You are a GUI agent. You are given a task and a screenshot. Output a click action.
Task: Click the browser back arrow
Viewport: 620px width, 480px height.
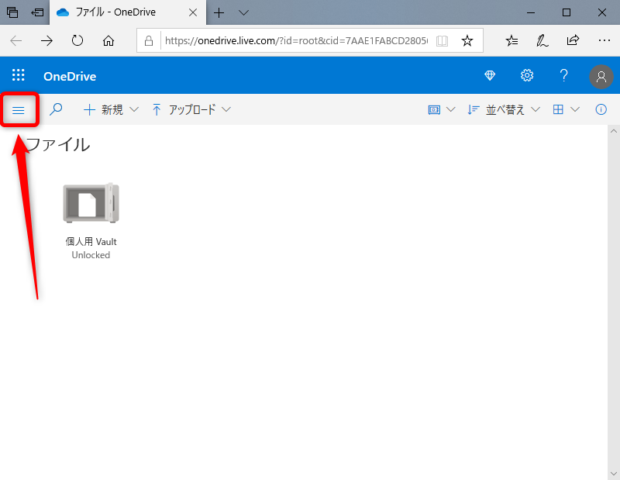[16, 40]
